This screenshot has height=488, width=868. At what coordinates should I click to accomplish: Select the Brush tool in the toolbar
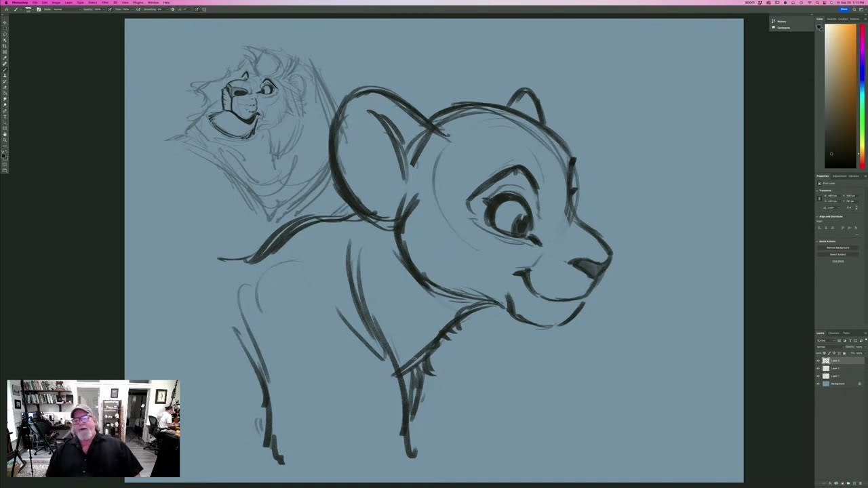click(5, 70)
